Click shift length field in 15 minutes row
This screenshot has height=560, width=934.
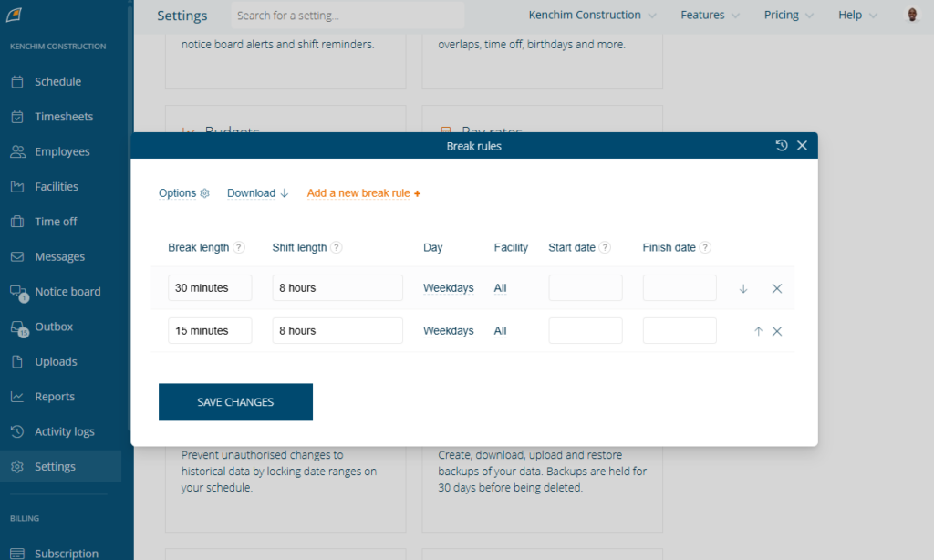click(337, 331)
